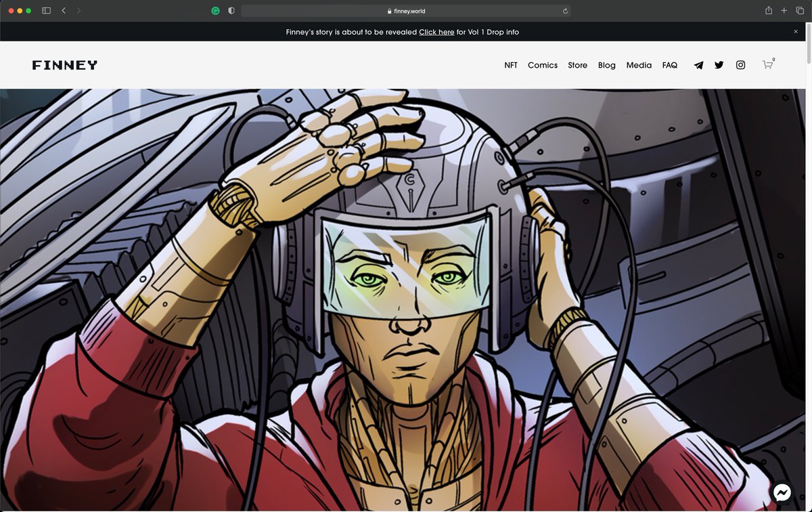812x512 pixels.
Task: Open the Messenger chat bubble
Action: [x=783, y=492]
